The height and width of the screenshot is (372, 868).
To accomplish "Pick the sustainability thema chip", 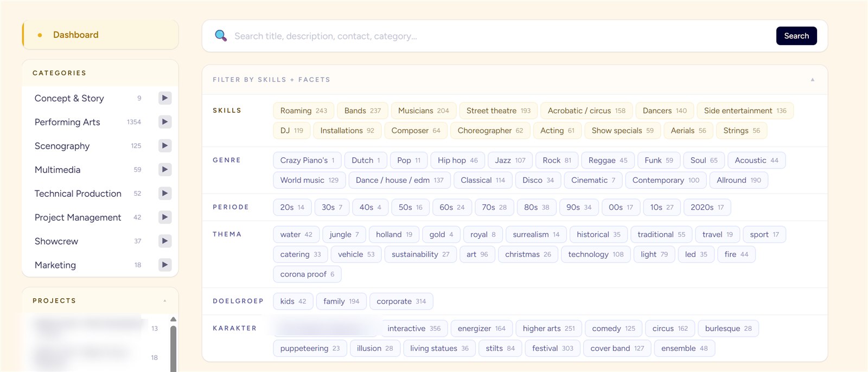I will [420, 255].
